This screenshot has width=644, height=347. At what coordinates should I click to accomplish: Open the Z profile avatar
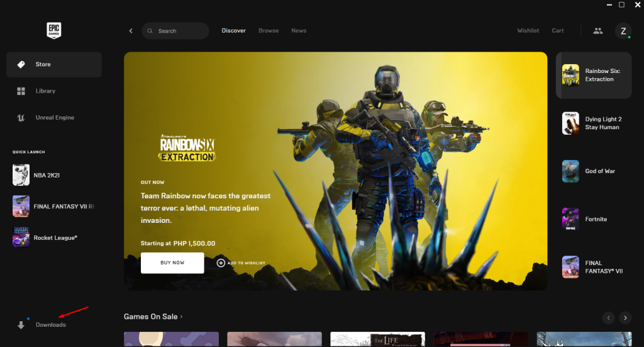tap(623, 31)
